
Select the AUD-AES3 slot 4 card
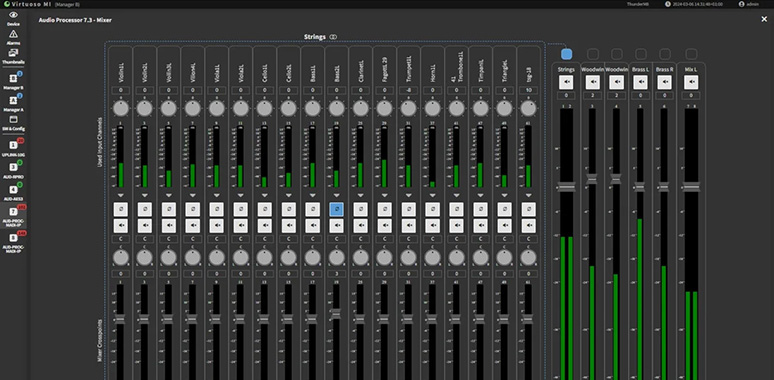tap(13, 192)
